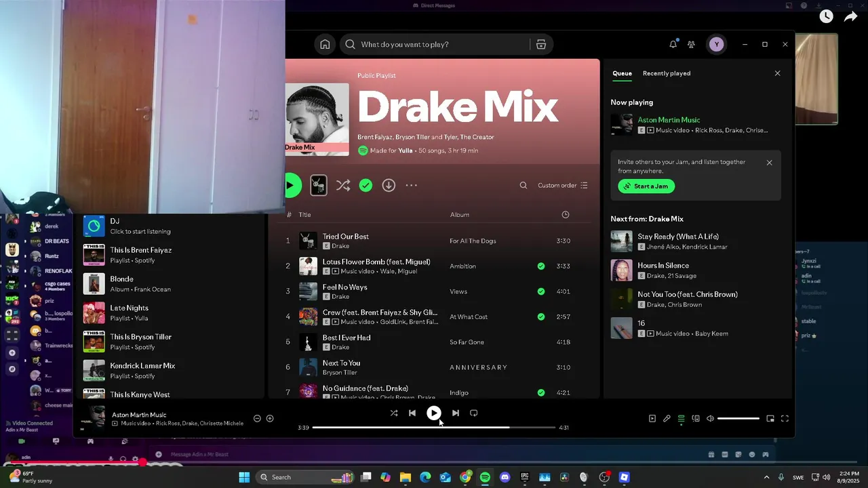
Task: Click the Windows Start button
Action: click(244, 477)
